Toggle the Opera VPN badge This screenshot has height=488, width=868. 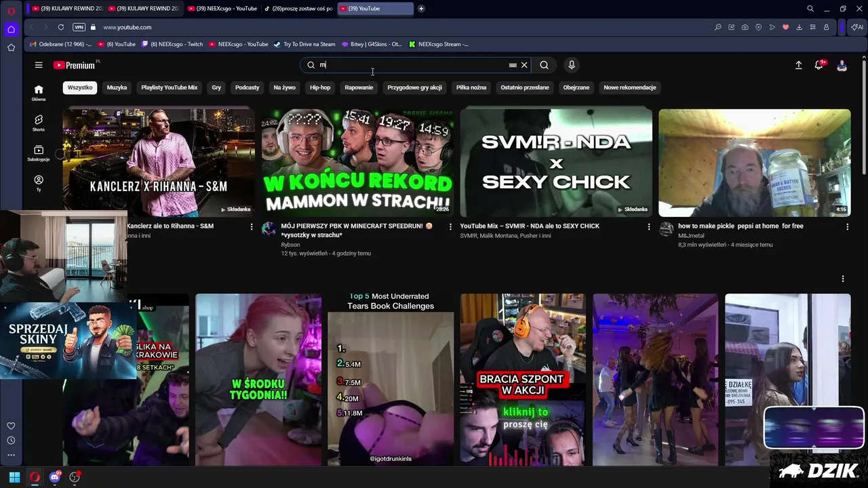pyautogui.click(x=79, y=27)
